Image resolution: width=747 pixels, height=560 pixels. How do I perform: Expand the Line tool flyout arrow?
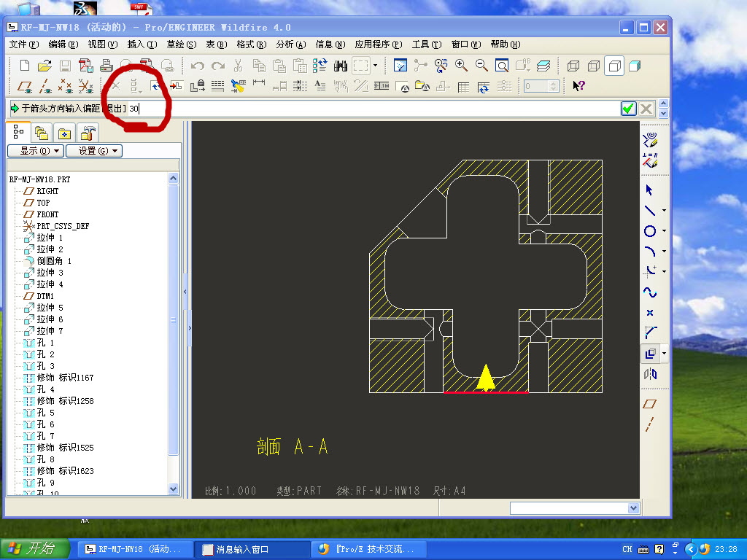664,211
